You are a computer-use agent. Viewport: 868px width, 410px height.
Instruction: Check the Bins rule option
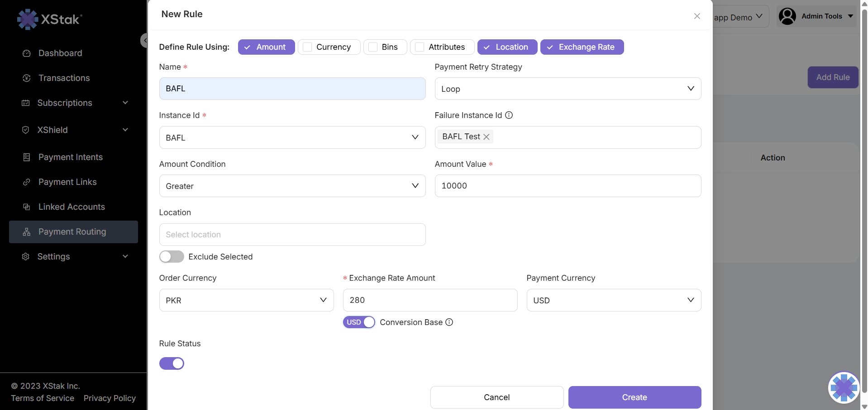point(373,47)
